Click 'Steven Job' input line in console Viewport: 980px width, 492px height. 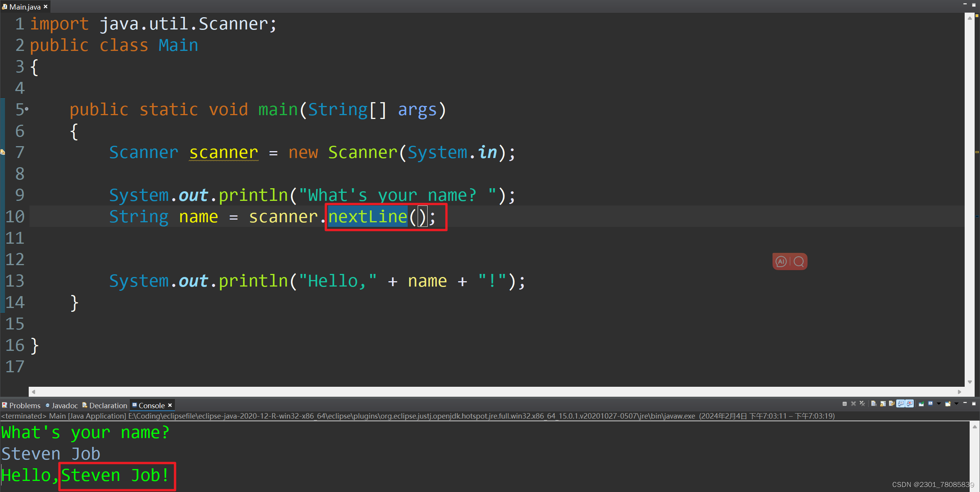pyautogui.click(x=51, y=454)
